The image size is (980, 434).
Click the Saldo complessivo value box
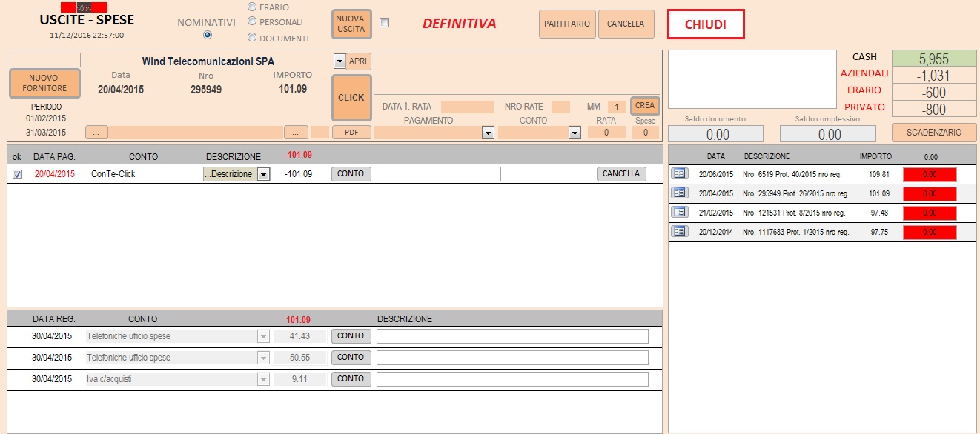click(x=827, y=134)
